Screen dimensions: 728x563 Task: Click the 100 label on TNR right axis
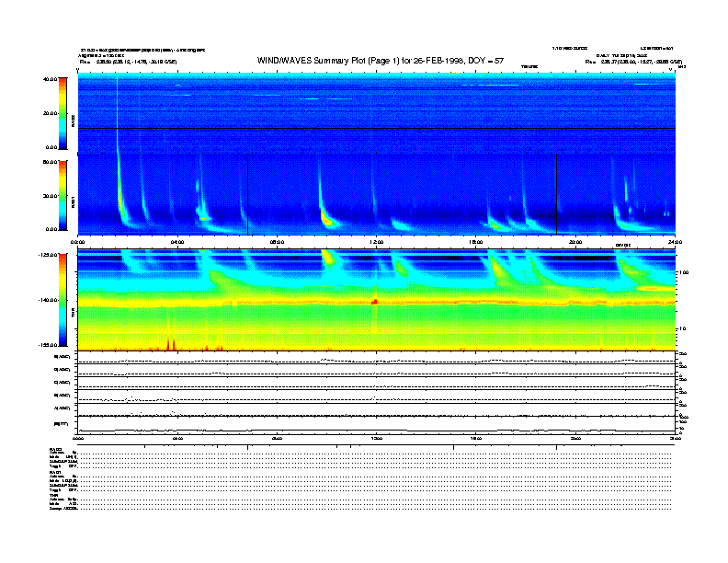pos(684,272)
